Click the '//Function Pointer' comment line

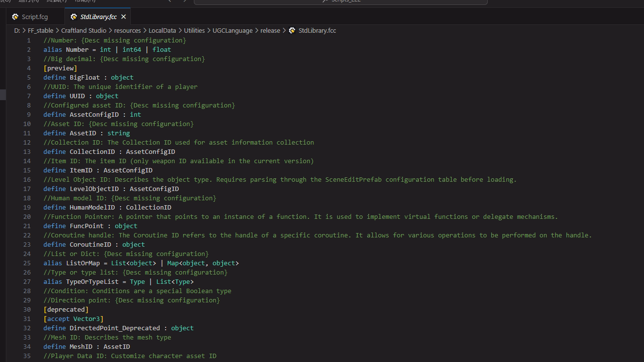(301, 216)
